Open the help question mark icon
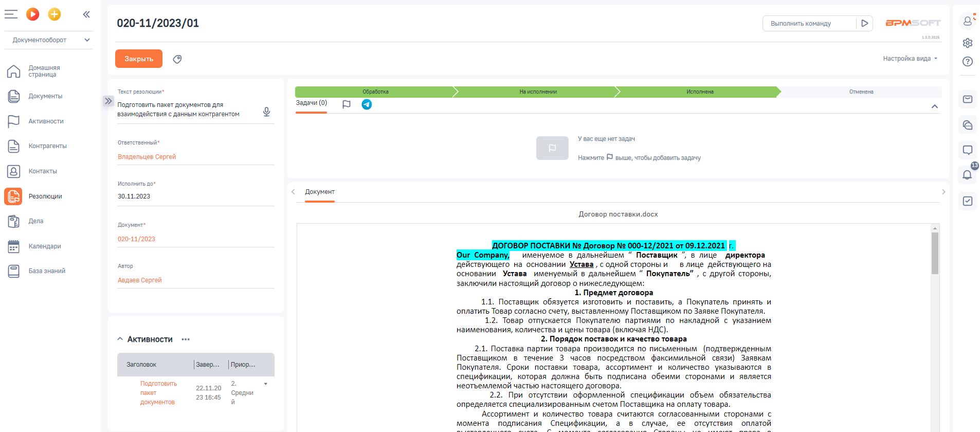The width and height of the screenshot is (980, 432). (967, 62)
